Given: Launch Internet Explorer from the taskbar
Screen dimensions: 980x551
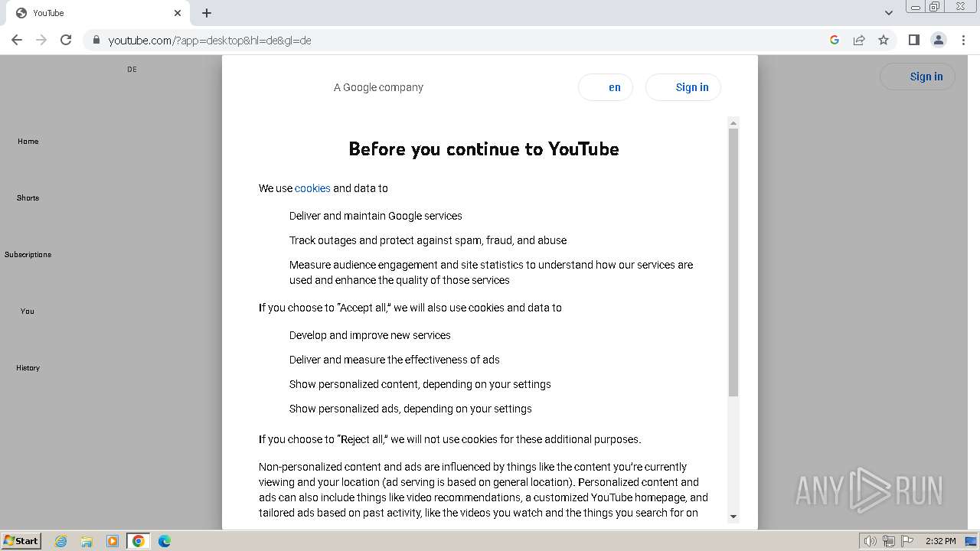Looking at the screenshot, I should 61,541.
